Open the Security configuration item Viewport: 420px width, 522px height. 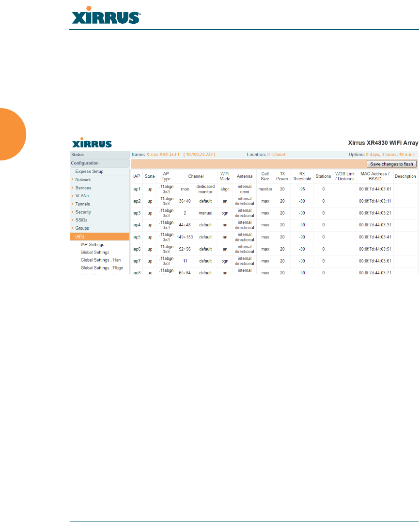click(x=83, y=212)
